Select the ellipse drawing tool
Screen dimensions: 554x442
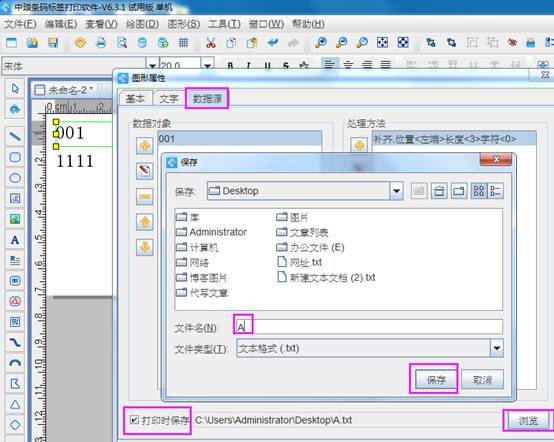click(x=15, y=178)
